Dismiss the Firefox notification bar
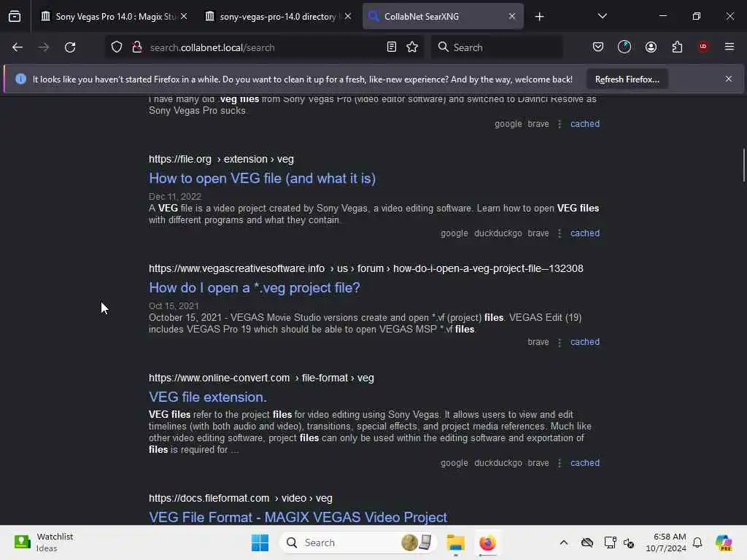Image resolution: width=747 pixels, height=560 pixels. [x=729, y=79]
